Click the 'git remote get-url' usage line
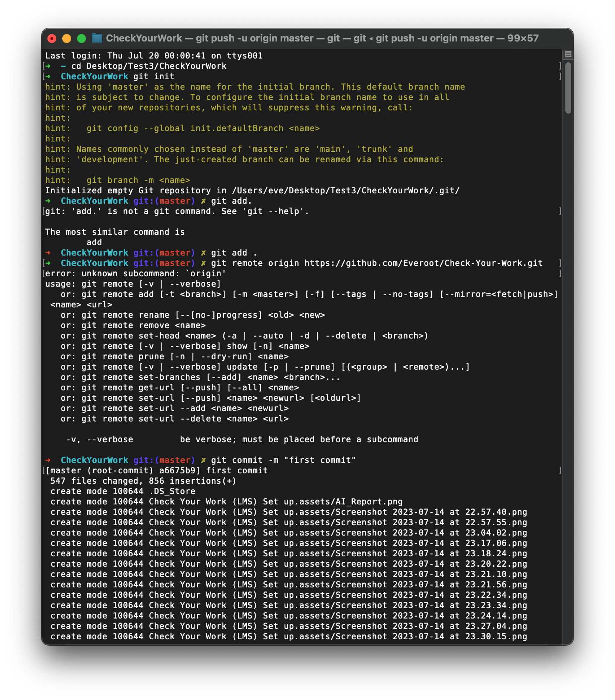 [180, 388]
